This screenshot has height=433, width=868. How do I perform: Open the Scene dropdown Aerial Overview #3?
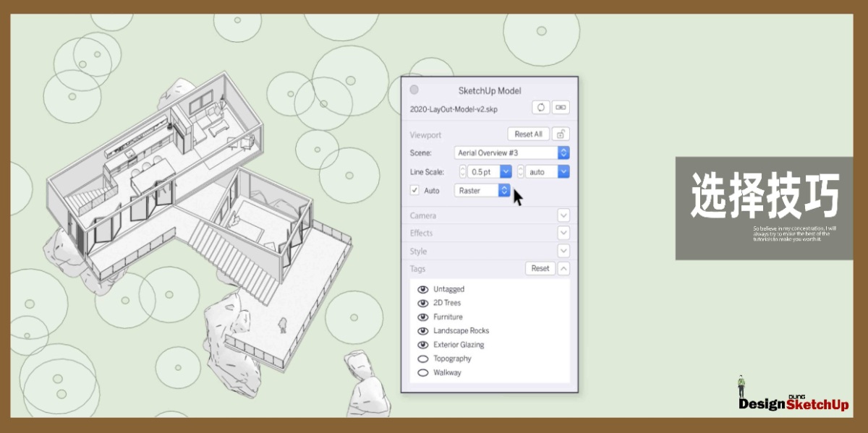point(511,153)
